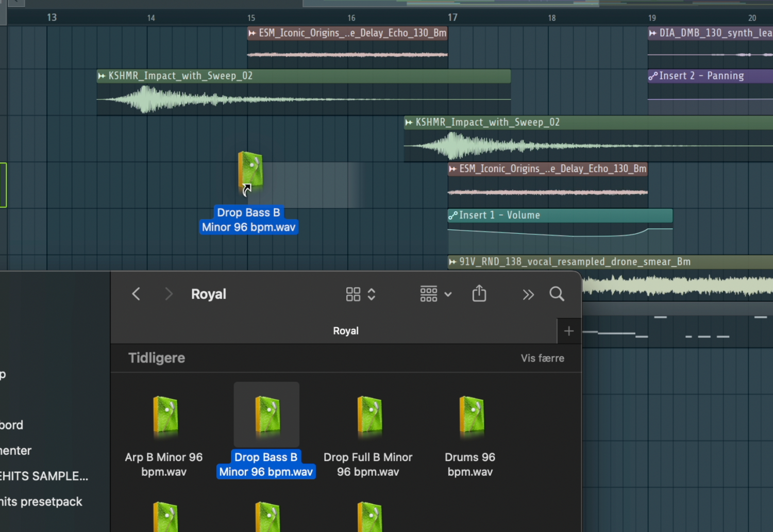
Task: Click the Finder back navigation arrow
Action: (136, 294)
